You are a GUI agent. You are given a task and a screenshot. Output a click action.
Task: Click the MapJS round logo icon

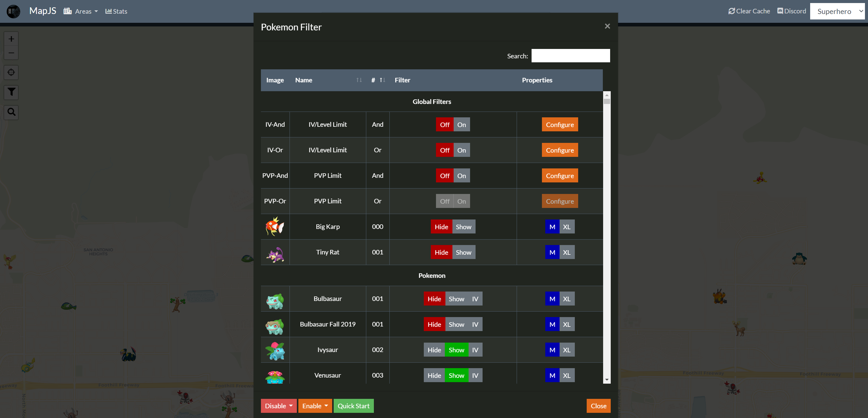point(13,12)
